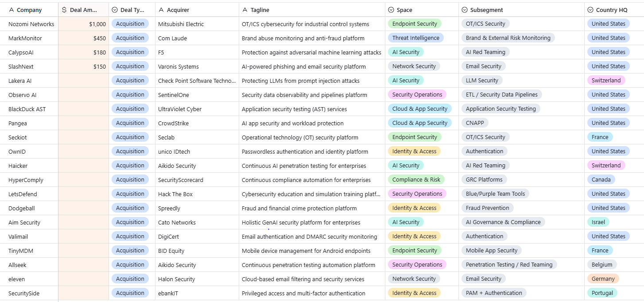
Task: Click the Fraud Prevention subsegment tag
Action: (488, 208)
